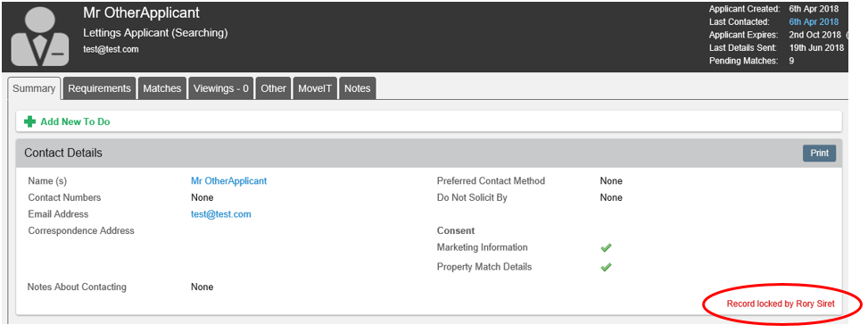Screen dimensions: 868x333
Task: Switch to the Notes tab
Action: point(358,88)
